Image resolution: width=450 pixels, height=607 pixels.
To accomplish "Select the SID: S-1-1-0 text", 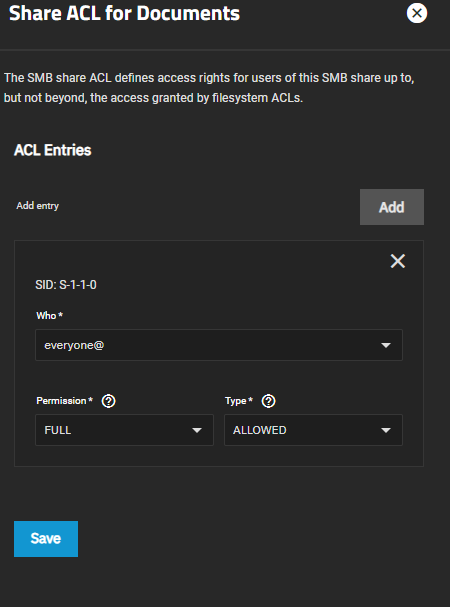I will coord(66,285).
